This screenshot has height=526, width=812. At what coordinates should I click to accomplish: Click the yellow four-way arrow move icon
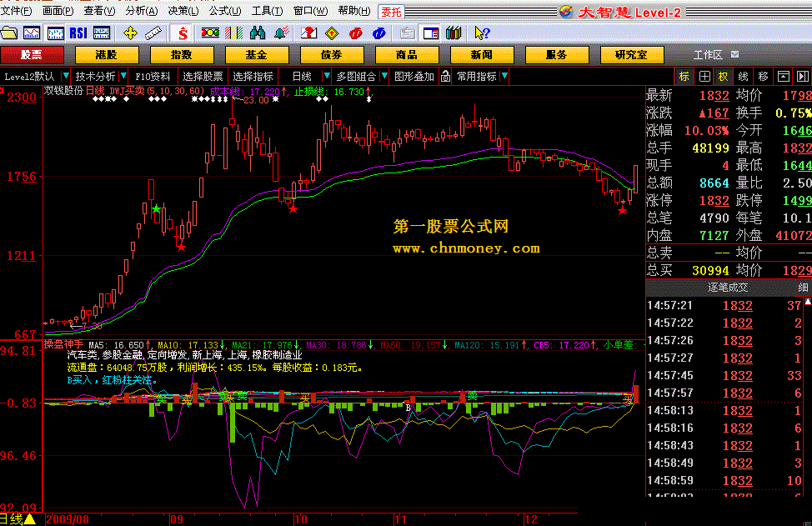[131, 33]
